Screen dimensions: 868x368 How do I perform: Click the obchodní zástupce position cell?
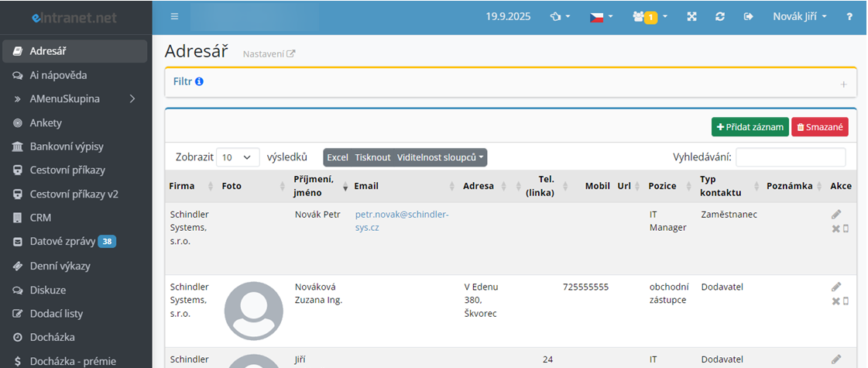(669, 293)
